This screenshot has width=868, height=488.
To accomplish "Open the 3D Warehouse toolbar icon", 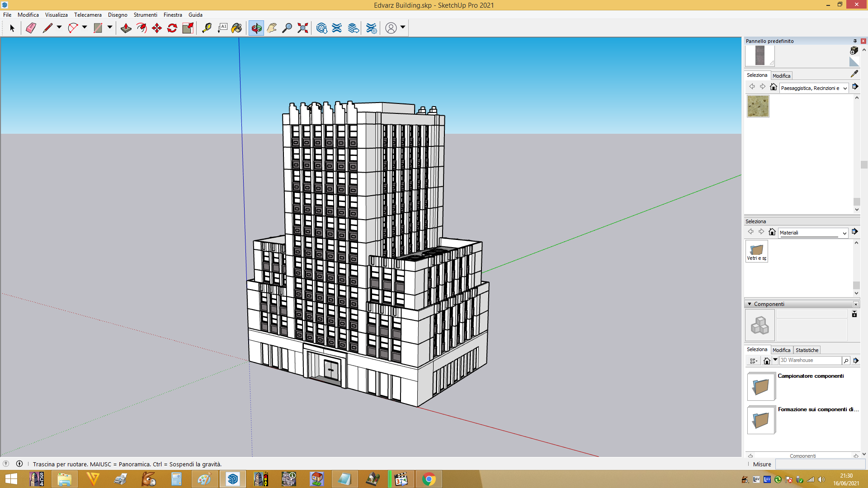I will pos(322,28).
